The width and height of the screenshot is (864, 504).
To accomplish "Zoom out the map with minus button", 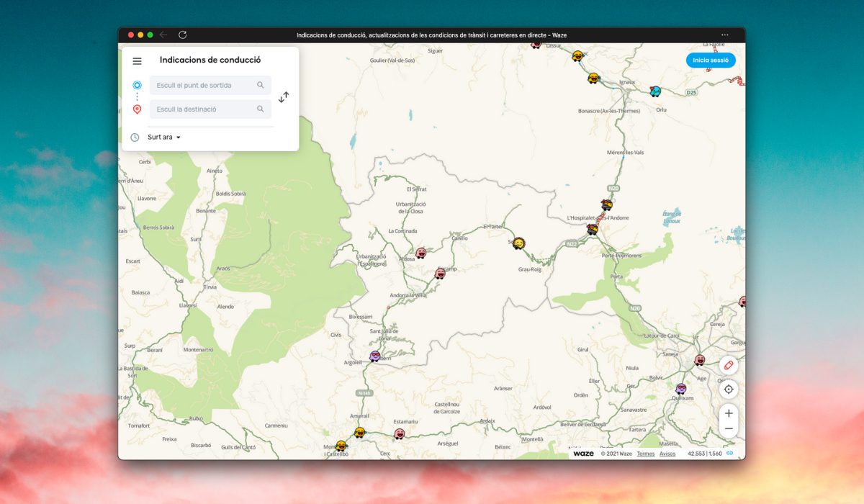I will pos(729,428).
